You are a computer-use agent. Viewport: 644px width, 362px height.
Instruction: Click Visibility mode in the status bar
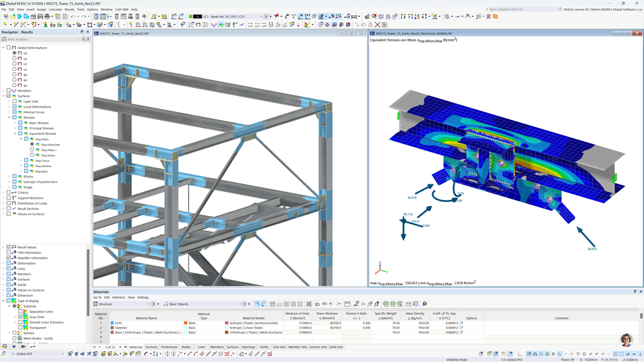(x=456, y=359)
